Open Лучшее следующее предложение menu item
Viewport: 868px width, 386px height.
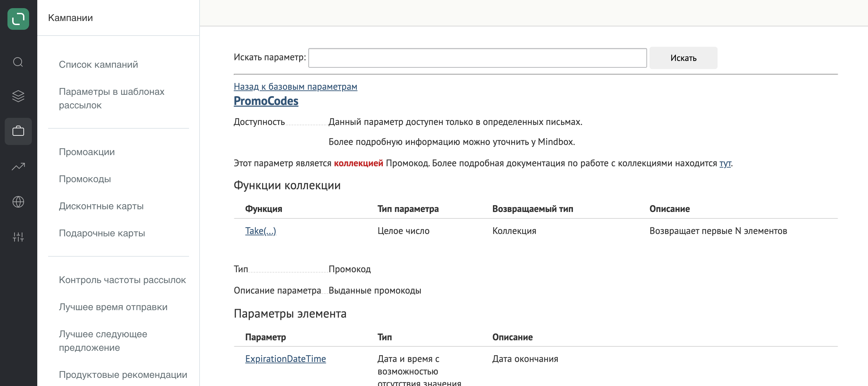coord(103,341)
